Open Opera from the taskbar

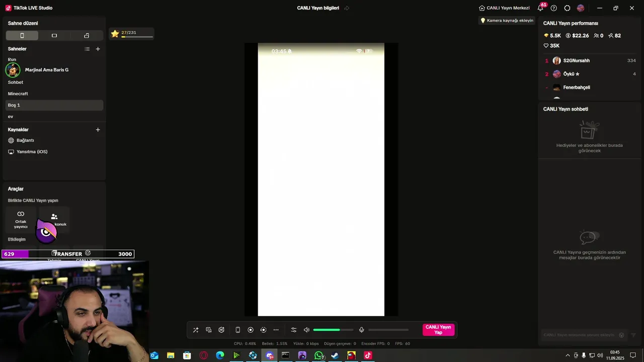click(x=204, y=355)
